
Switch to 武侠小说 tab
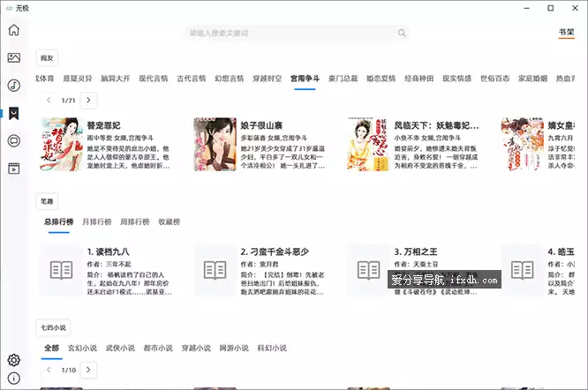click(x=120, y=348)
